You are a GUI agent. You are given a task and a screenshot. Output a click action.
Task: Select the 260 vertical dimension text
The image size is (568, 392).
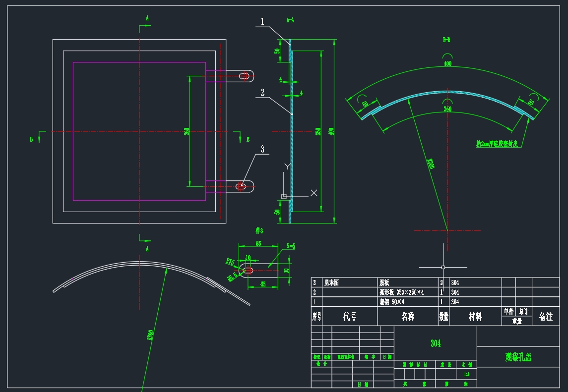[187, 131]
